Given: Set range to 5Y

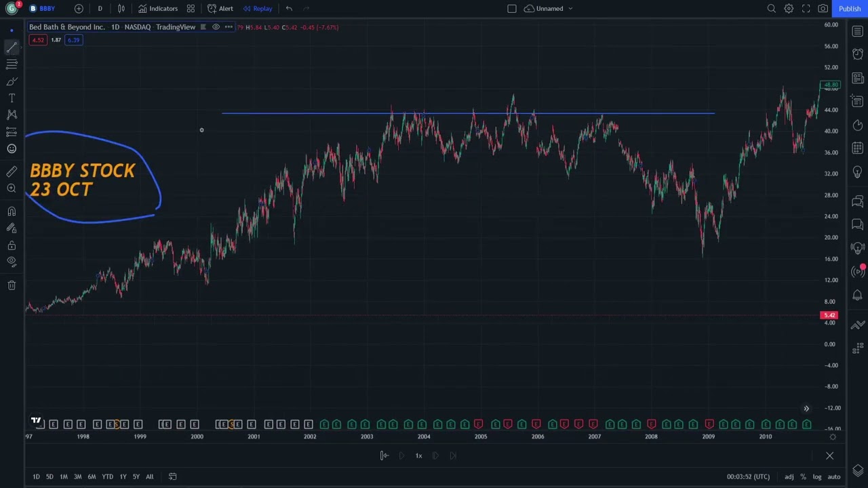Looking at the screenshot, I should click(x=136, y=476).
